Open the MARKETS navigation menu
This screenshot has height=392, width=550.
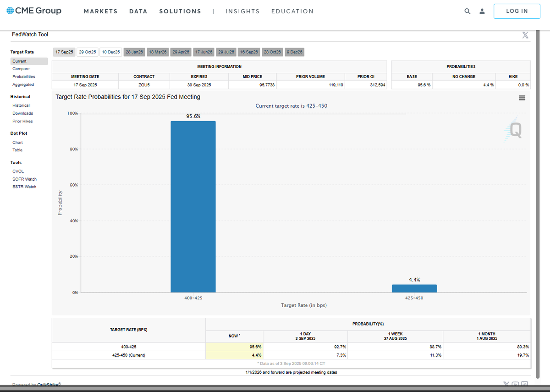point(100,11)
